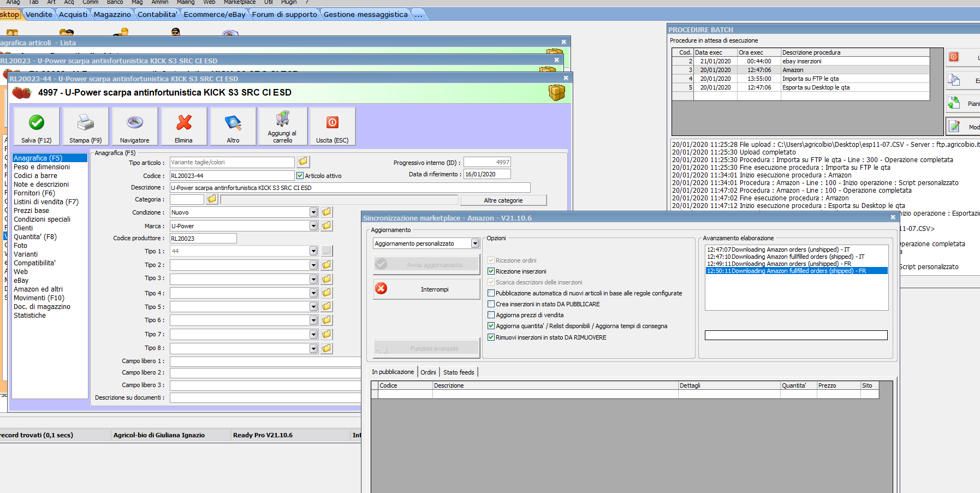Viewport: 980px width, 493px height.
Task: Click the folder icon next to Tipo 6
Action: click(326, 320)
